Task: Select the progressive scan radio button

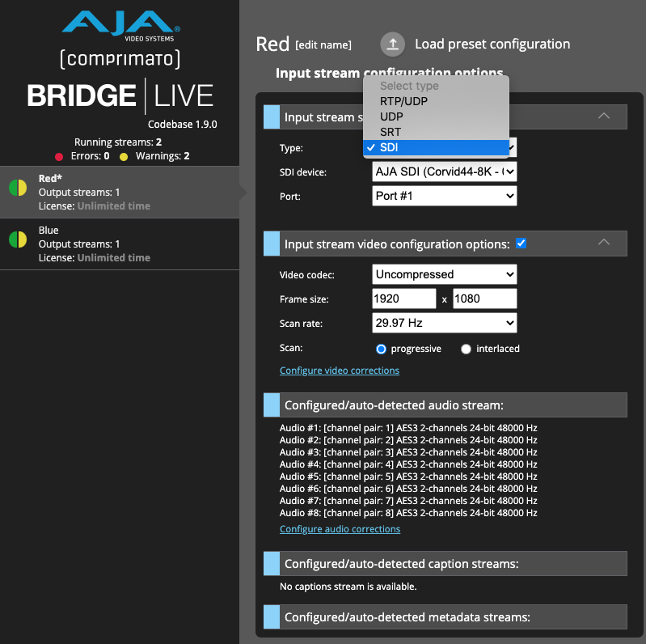Action: click(x=382, y=350)
